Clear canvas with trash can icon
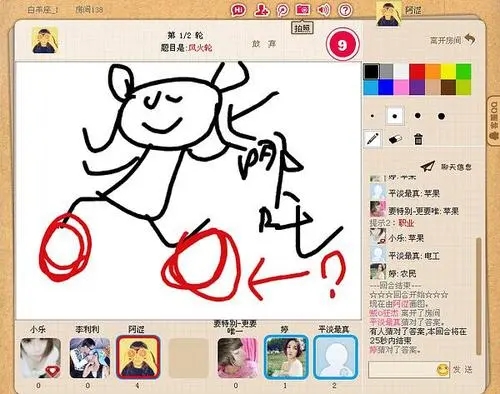 tap(418, 139)
